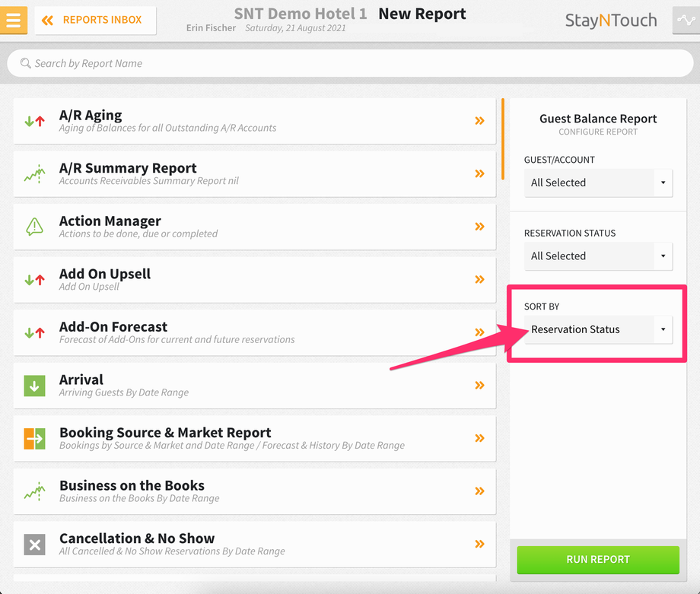Open Cancellation & No Show chevron
The image size is (700, 594).
(479, 544)
